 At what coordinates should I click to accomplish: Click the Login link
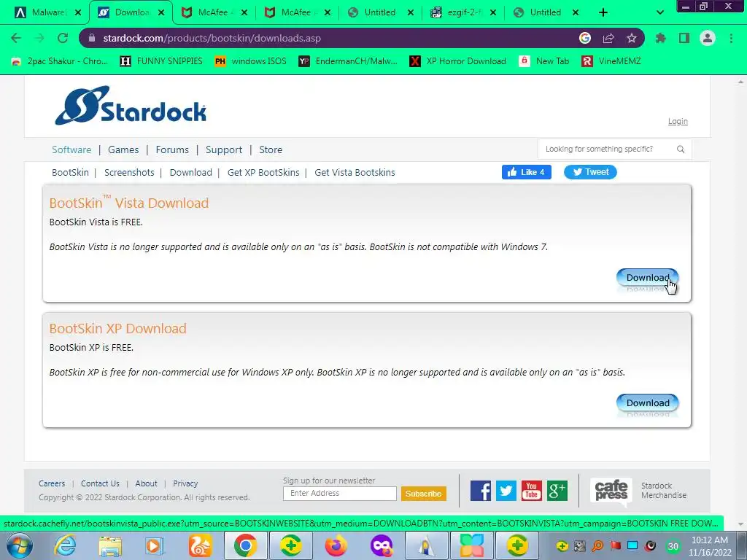pyautogui.click(x=678, y=122)
